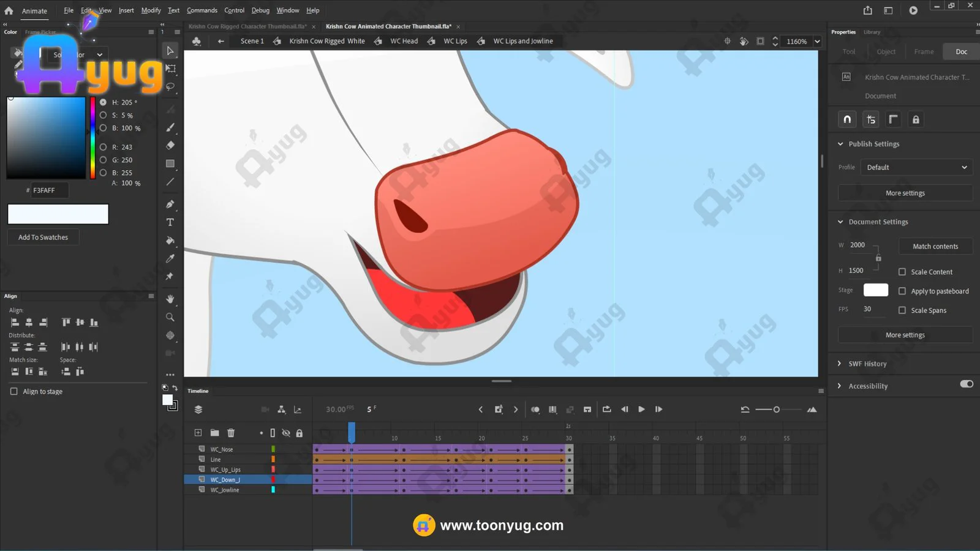
Task: Open the Modify menu
Action: pyautogui.click(x=151, y=10)
